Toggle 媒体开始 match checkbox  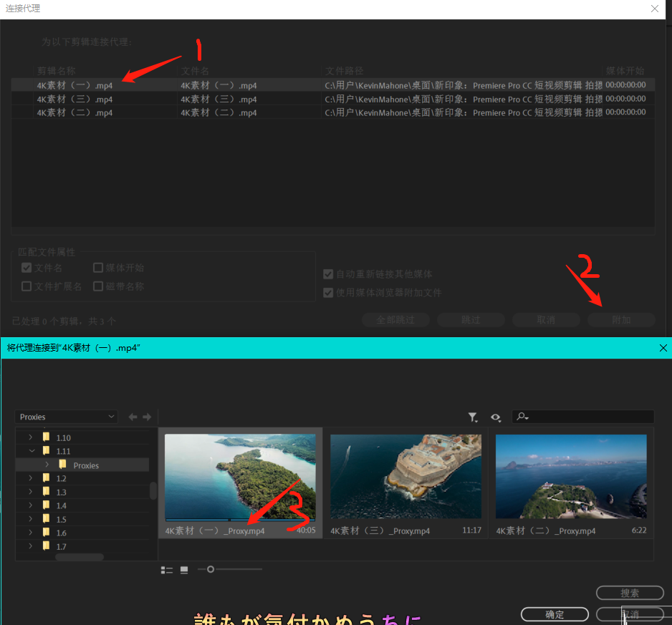pos(98,268)
